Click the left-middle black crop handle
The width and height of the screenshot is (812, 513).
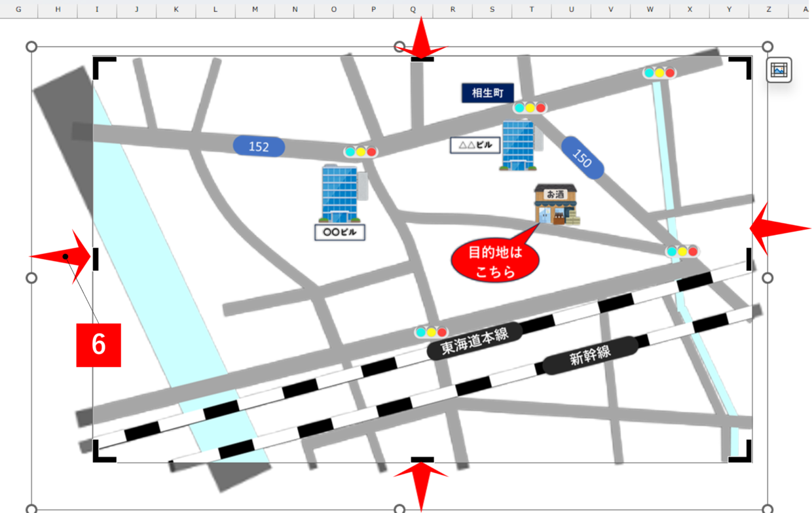point(96,259)
